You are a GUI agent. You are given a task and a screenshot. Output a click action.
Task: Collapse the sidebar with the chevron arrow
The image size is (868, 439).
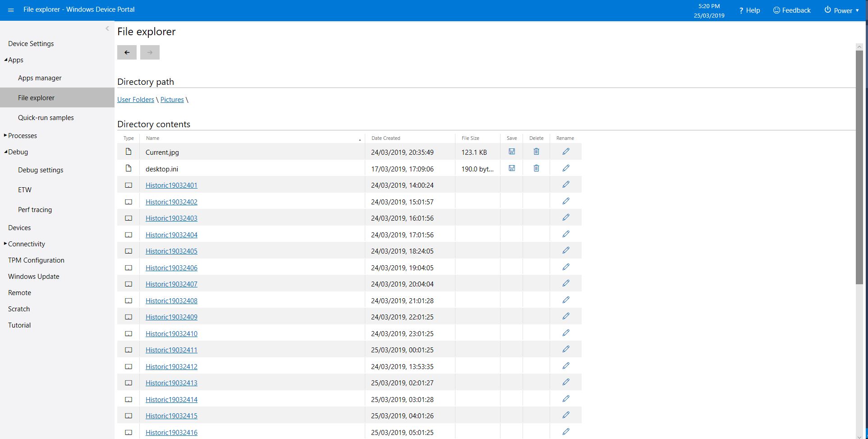click(107, 29)
